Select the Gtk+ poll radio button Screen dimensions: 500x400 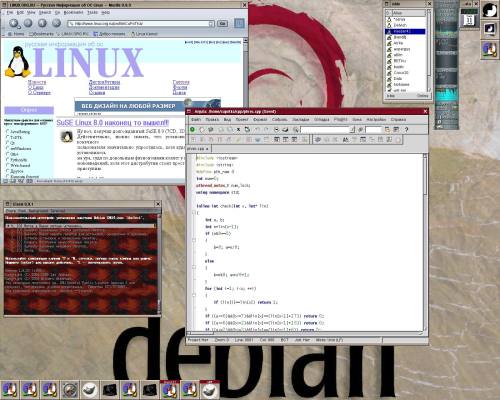[7, 154]
